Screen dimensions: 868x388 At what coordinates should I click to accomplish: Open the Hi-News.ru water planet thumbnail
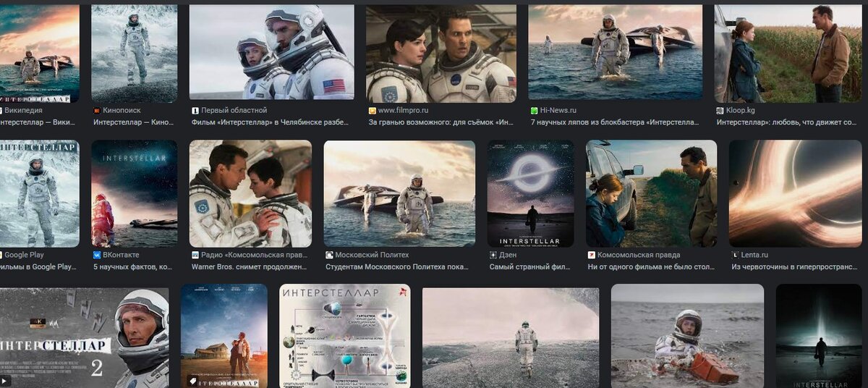coord(616,52)
